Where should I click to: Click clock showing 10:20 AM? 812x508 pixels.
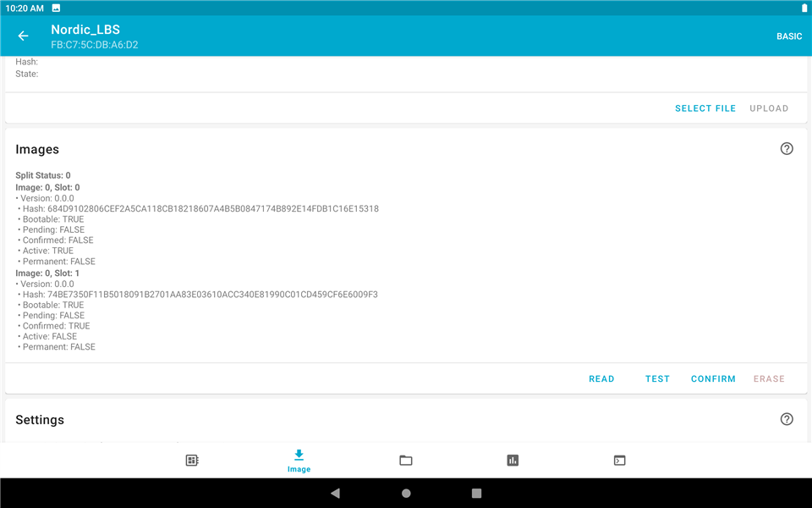click(x=25, y=8)
